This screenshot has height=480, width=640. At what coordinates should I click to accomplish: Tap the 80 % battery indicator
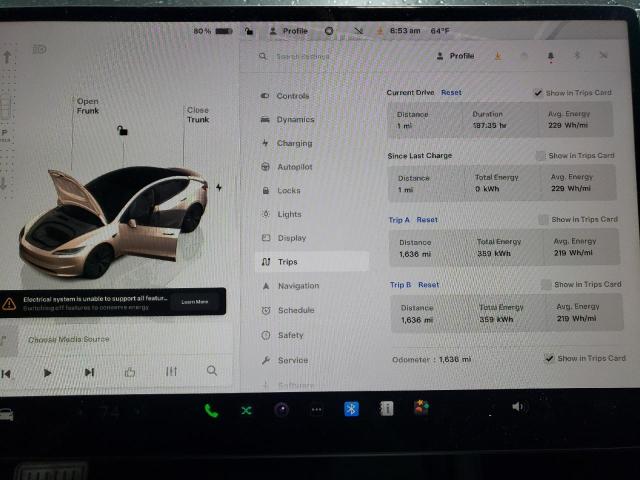[213, 31]
